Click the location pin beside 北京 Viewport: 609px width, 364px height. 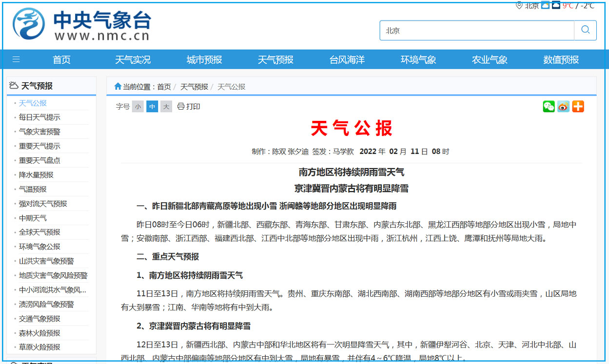click(x=519, y=5)
